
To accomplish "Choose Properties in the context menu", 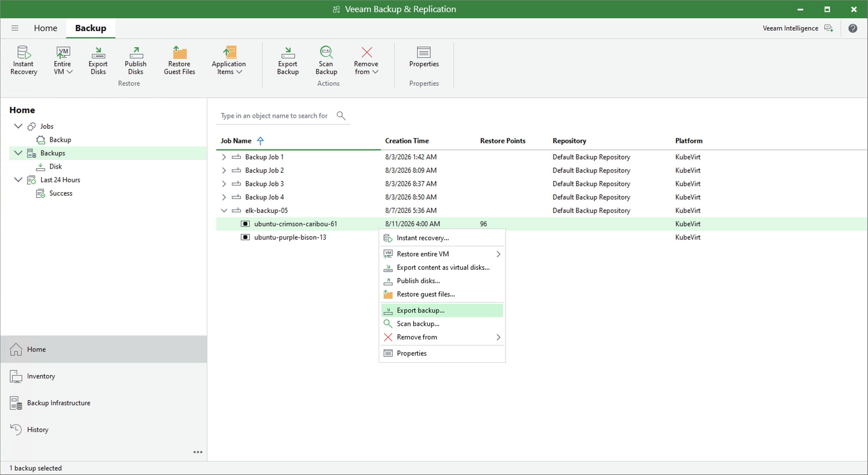I will [442, 353].
